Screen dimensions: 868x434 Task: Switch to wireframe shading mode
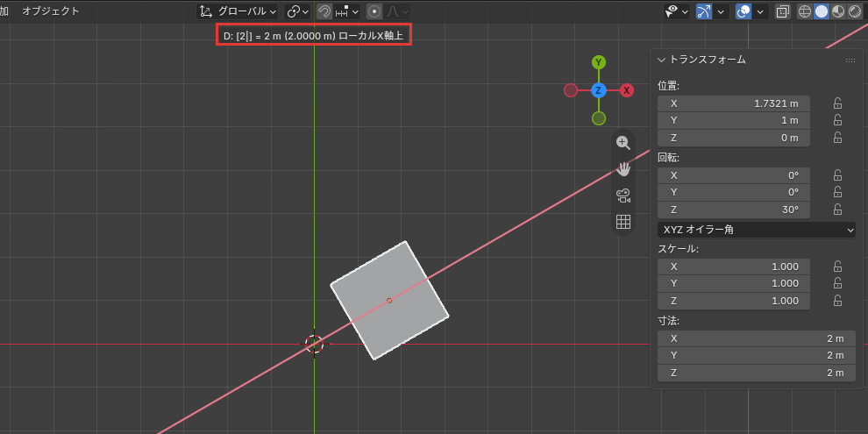(805, 11)
